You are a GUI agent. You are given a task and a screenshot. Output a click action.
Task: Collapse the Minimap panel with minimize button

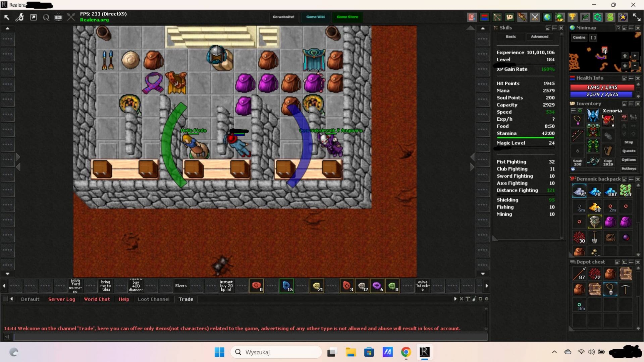click(x=631, y=28)
